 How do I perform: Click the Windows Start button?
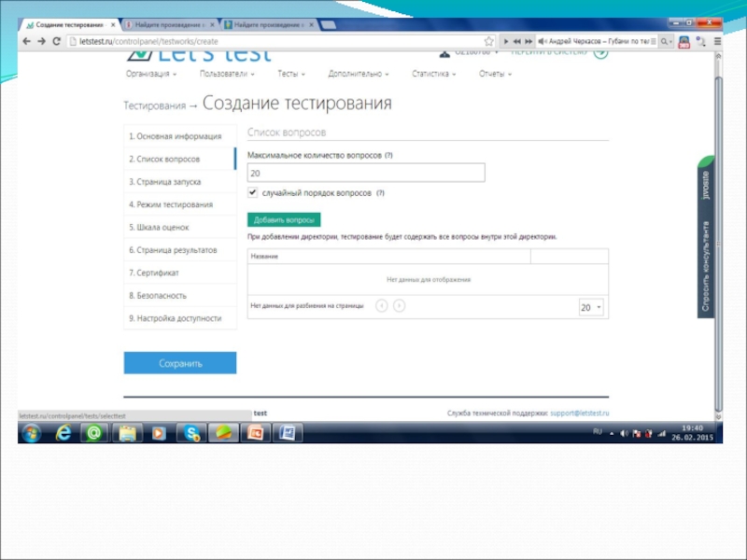[31, 433]
